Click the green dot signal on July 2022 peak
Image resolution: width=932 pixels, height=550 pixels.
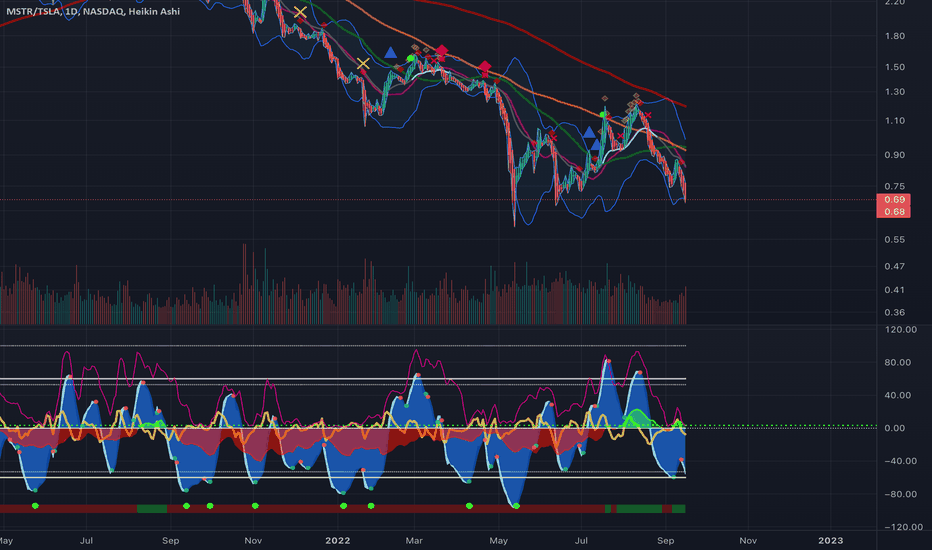[x=603, y=114]
